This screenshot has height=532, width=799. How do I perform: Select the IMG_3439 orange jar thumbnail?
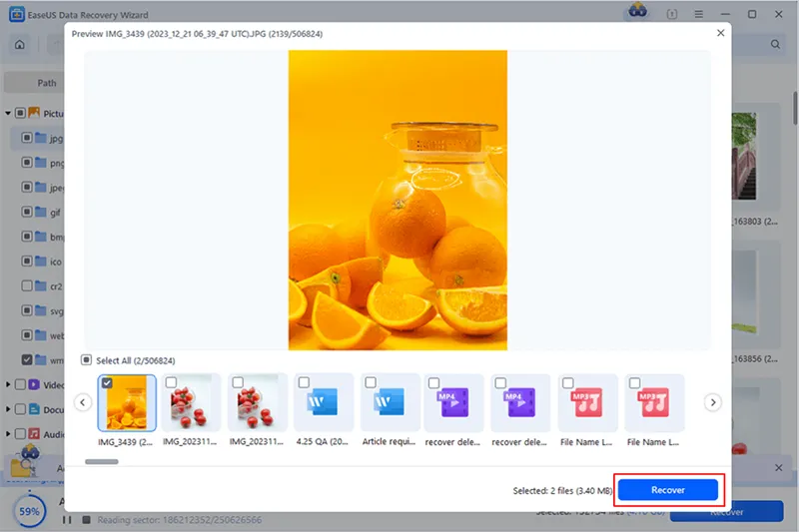point(127,403)
